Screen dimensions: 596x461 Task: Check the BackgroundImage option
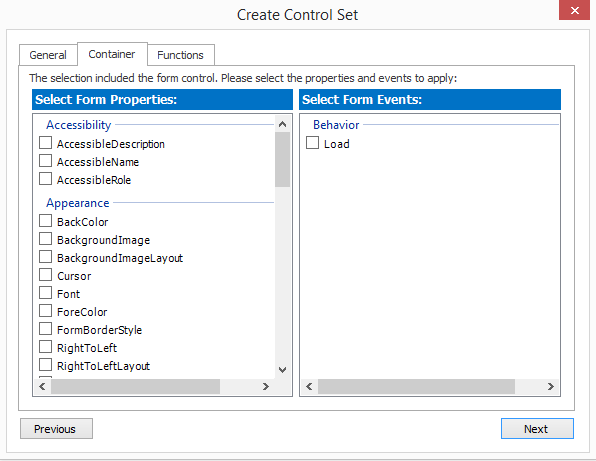[x=46, y=239]
